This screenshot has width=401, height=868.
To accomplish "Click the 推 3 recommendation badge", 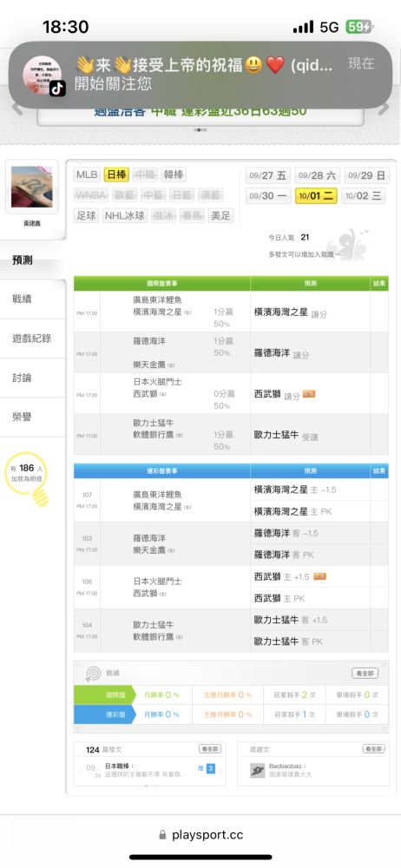I will coord(207,768).
